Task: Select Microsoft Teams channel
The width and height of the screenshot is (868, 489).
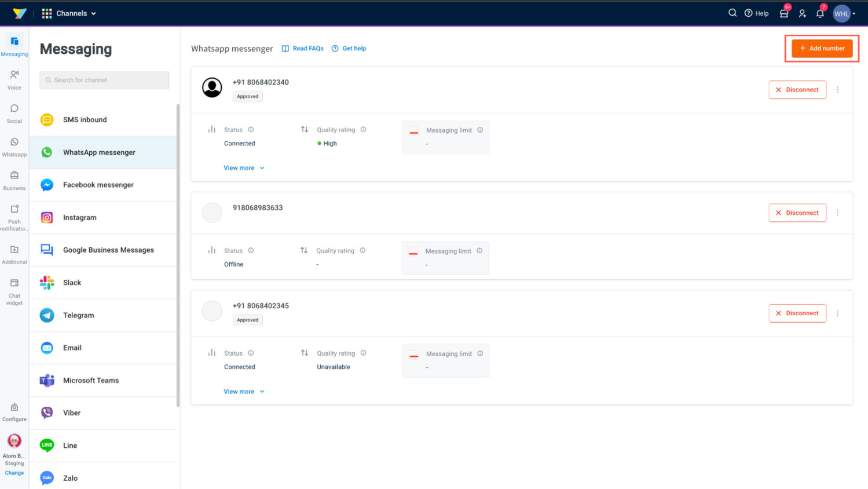Action: (x=103, y=381)
